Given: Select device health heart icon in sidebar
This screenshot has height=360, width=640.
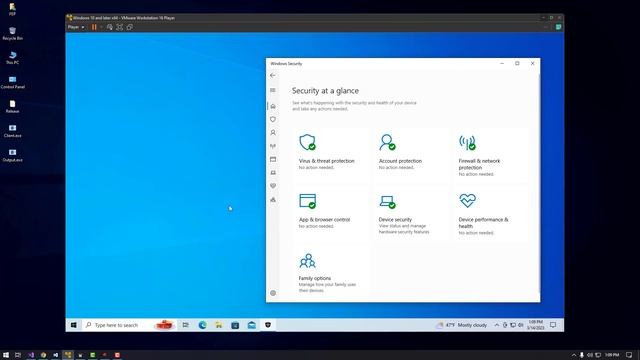Looking at the screenshot, I should click(x=273, y=186).
